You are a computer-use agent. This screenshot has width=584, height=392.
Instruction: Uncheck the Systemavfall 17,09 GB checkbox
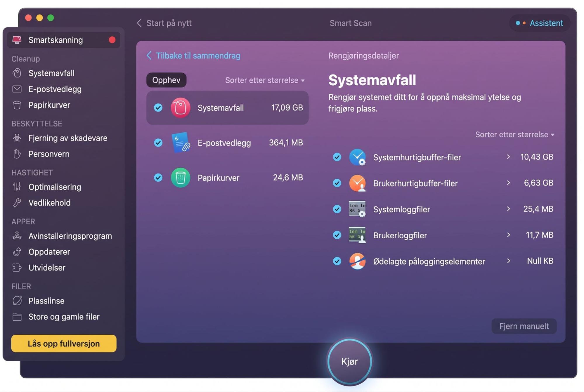pyautogui.click(x=158, y=108)
